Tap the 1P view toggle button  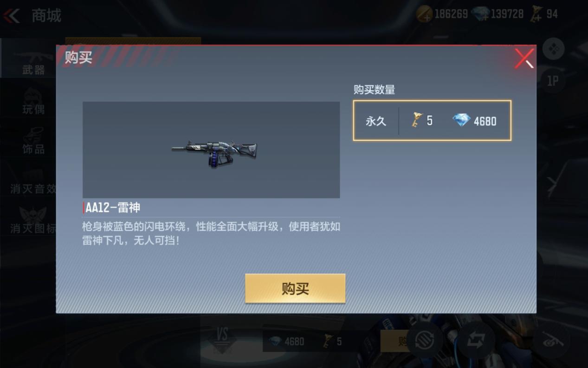553,81
